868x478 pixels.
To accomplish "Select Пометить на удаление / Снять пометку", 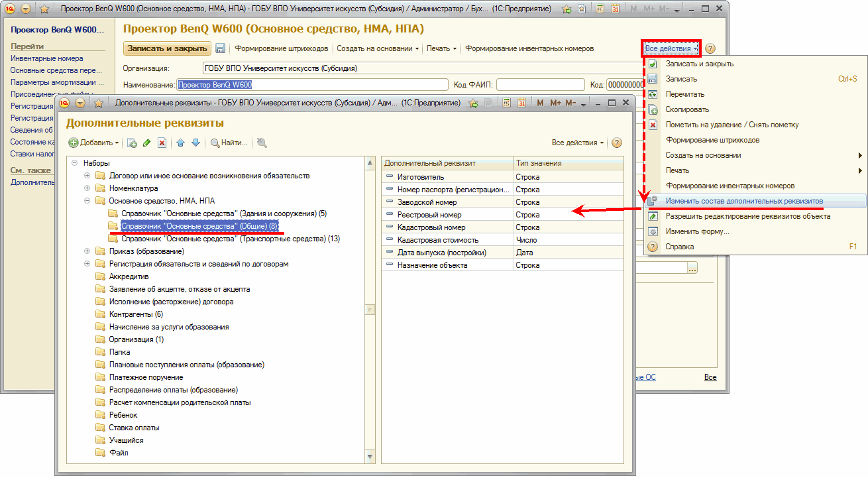I will click(755, 125).
